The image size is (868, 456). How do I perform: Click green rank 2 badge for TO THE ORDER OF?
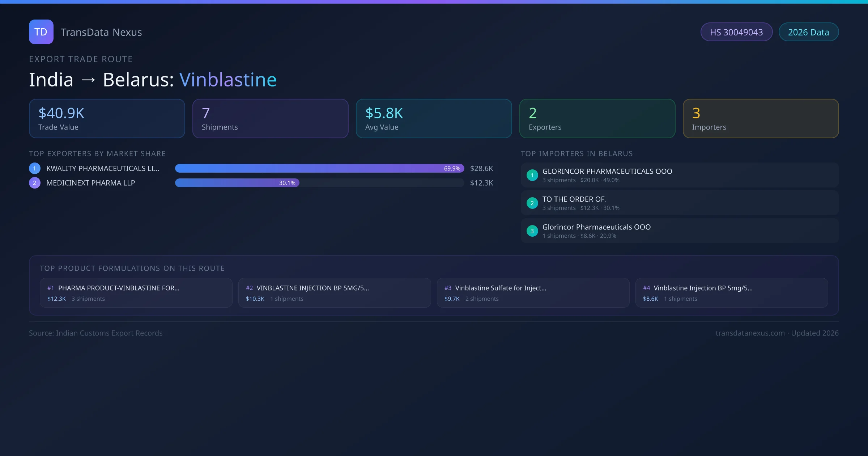click(x=532, y=203)
